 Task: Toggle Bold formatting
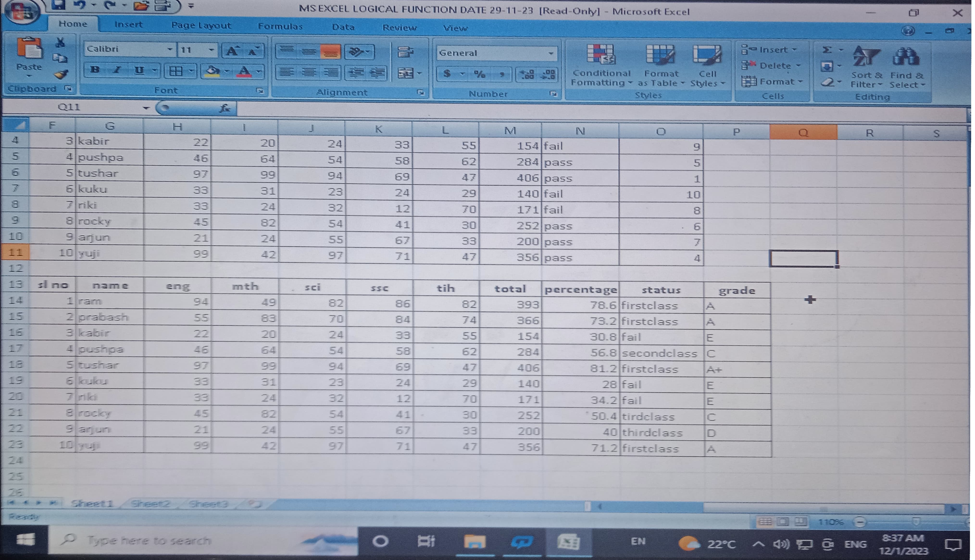(x=95, y=70)
